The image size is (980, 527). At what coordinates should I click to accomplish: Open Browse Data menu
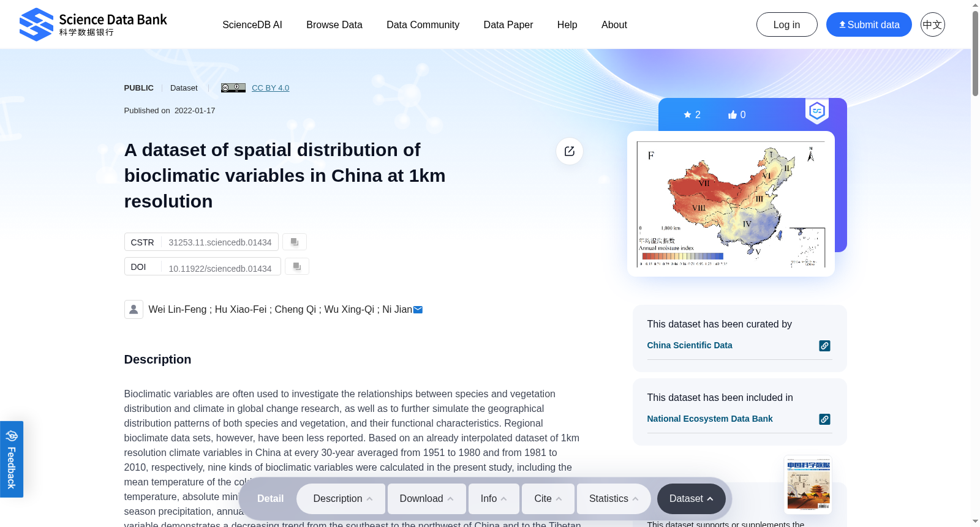tap(334, 24)
